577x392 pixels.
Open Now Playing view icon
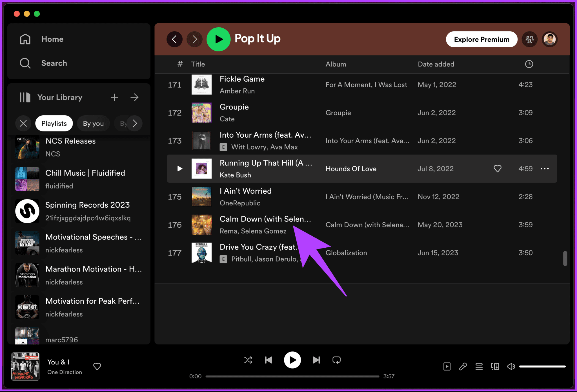(x=447, y=366)
